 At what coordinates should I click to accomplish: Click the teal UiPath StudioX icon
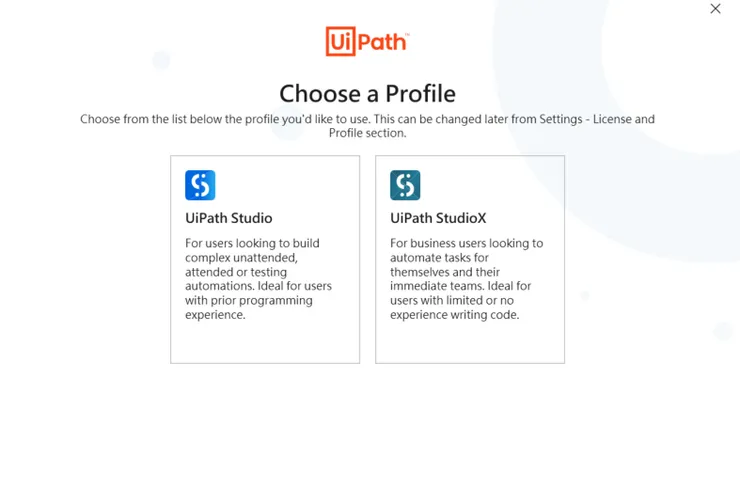point(405,185)
